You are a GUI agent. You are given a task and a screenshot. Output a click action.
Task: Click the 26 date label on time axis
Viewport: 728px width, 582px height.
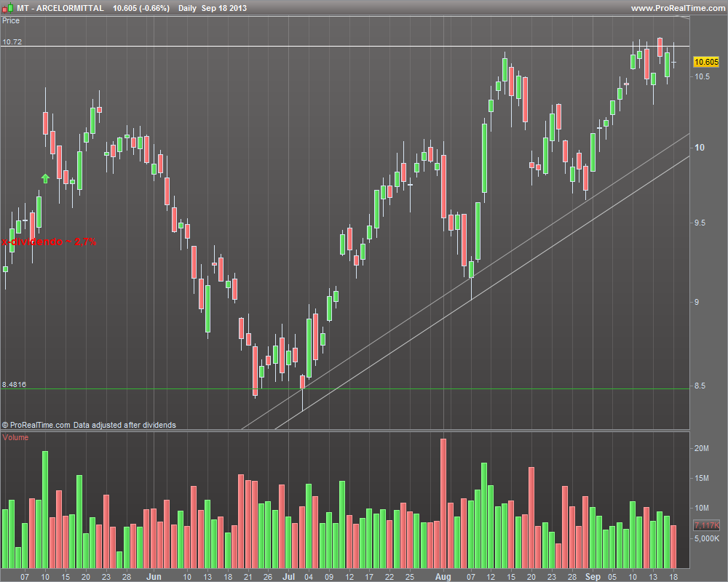(x=268, y=577)
